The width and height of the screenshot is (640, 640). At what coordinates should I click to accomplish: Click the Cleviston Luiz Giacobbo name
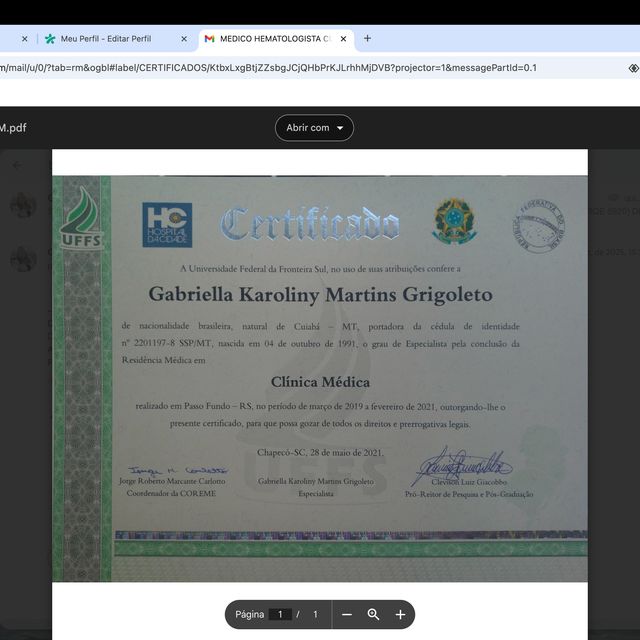coord(469,482)
